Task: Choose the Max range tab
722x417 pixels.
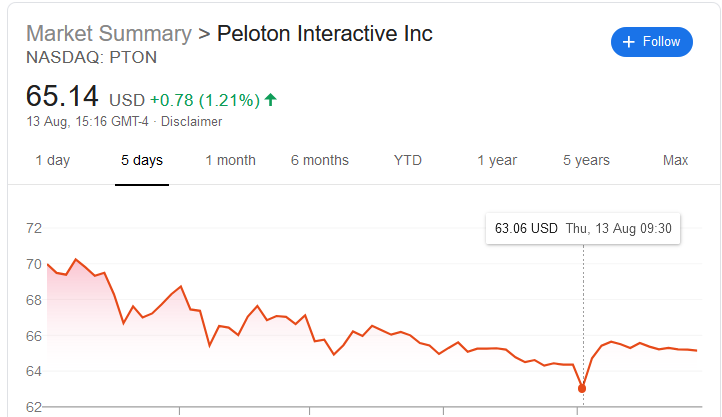Action: pyautogui.click(x=676, y=160)
